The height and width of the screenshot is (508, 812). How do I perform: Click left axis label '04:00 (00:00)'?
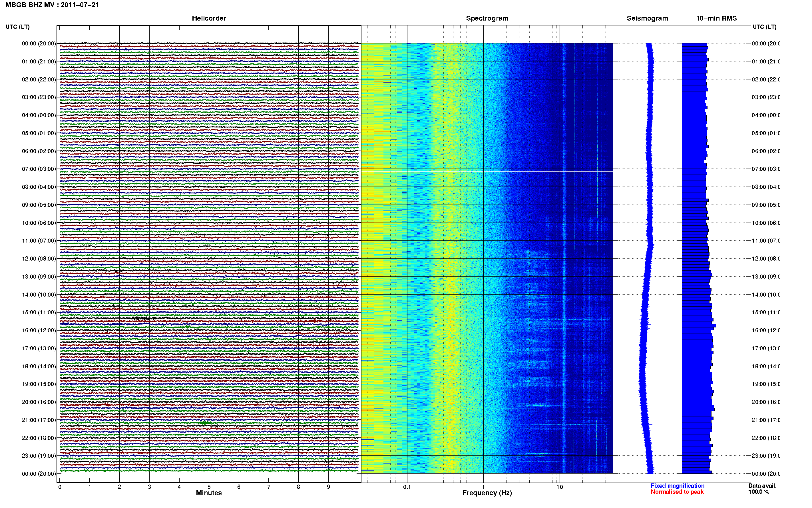click(39, 115)
